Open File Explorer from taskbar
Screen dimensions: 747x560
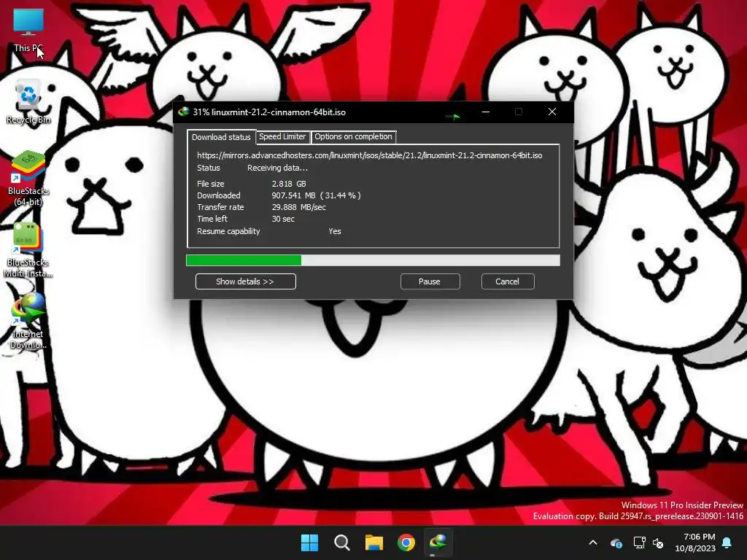374,542
